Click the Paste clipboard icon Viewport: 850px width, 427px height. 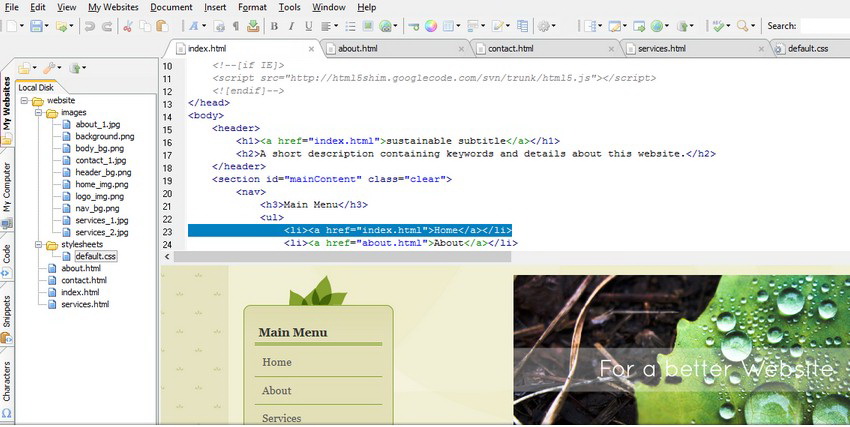pos(160,26)
